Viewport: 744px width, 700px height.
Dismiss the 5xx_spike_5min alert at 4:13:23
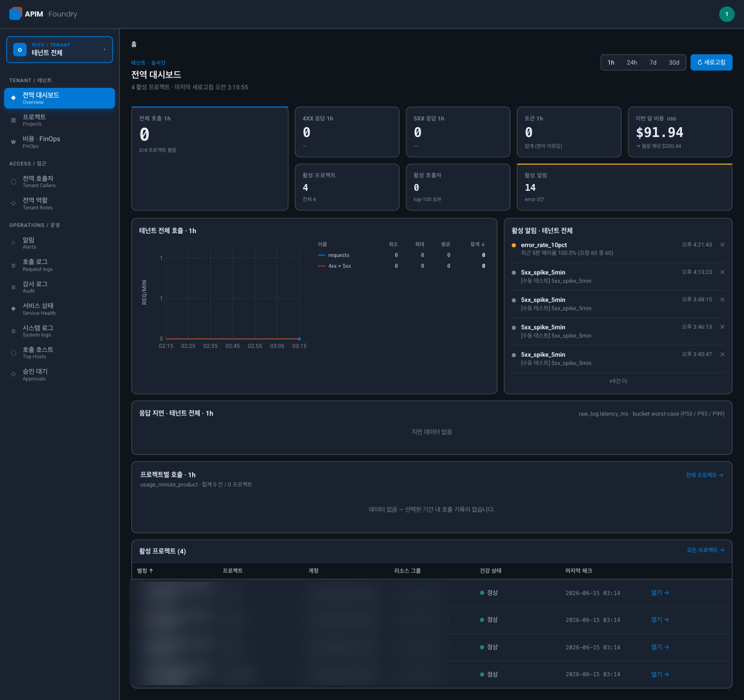pyautogui.click(x=722, y=272)
